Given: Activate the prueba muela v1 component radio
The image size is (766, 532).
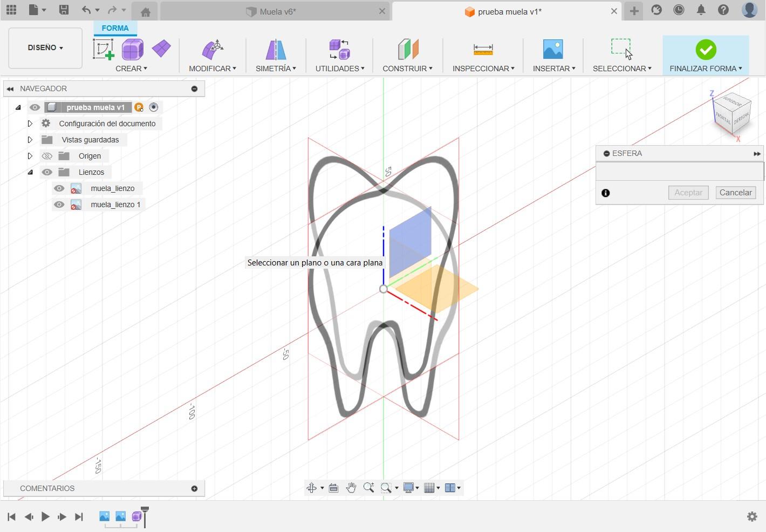Looking at the screenshot, I should tap(154, 107).
